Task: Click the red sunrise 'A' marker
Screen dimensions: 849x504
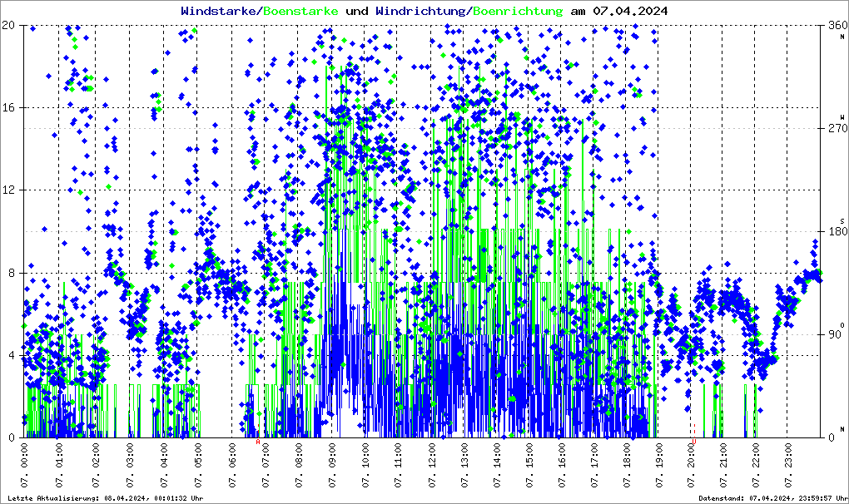Action: click(x=258, y=442)
